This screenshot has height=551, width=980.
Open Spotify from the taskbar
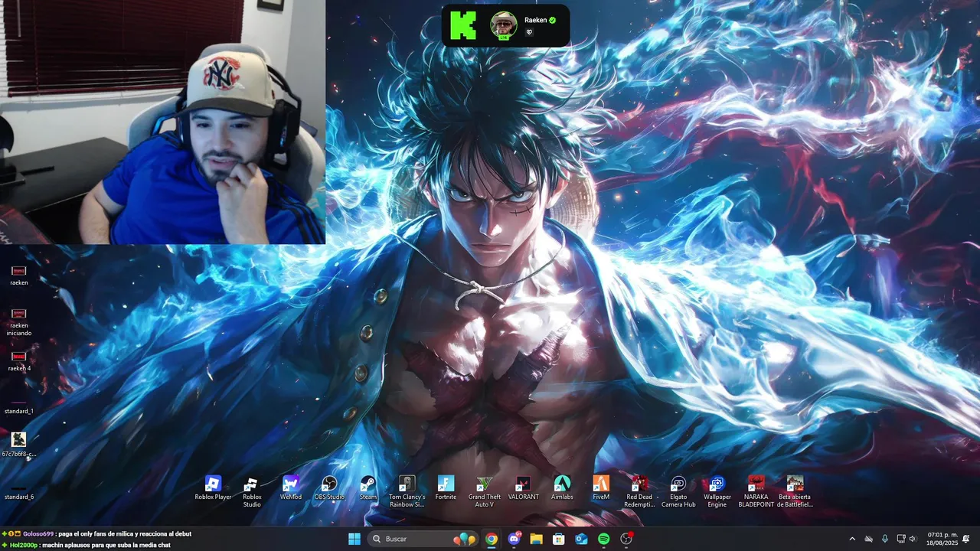[603, 539]
